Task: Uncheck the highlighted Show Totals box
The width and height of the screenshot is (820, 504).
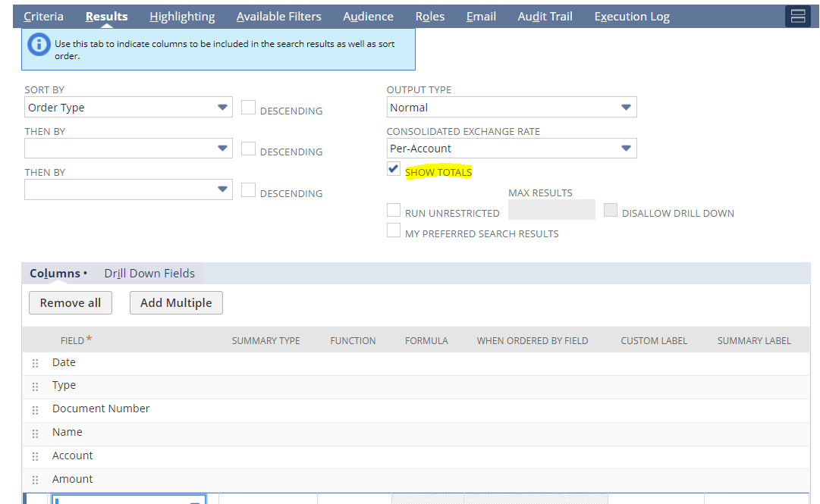Action: point(393,168)
